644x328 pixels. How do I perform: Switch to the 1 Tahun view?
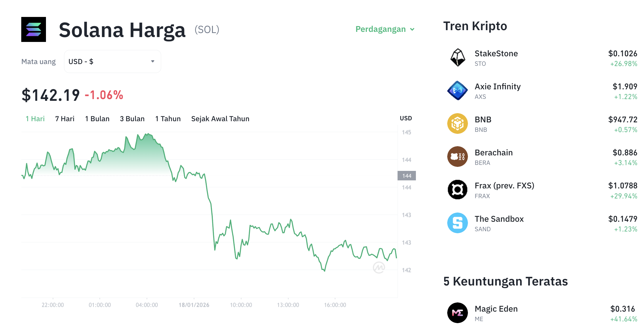168,119
